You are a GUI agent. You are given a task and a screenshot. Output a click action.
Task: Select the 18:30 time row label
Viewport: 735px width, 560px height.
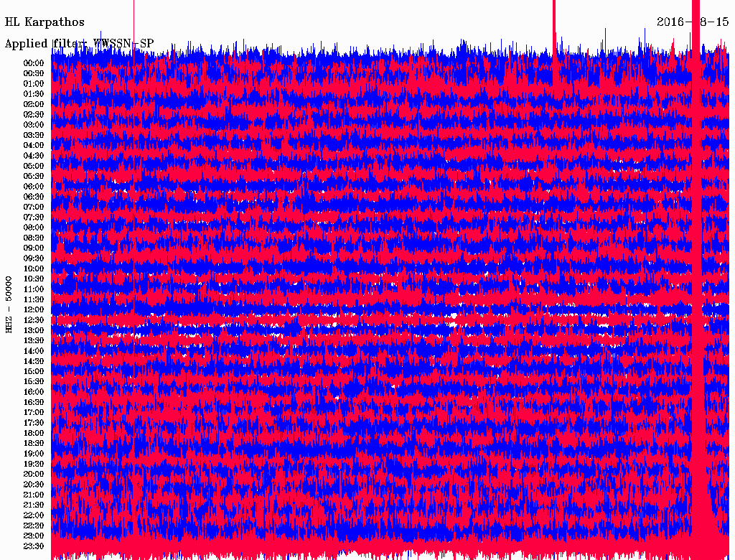click(34, 443)
